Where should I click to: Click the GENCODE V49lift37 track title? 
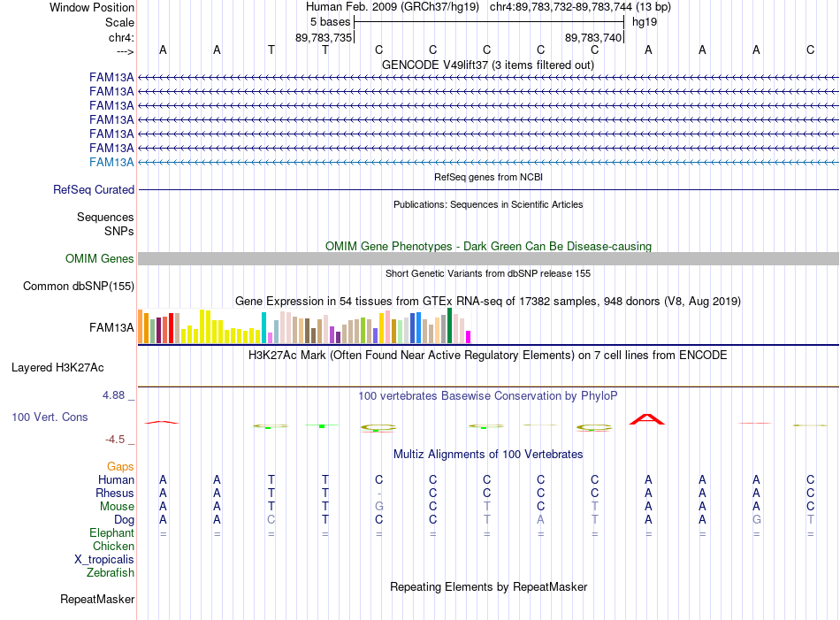click(488, 65)
